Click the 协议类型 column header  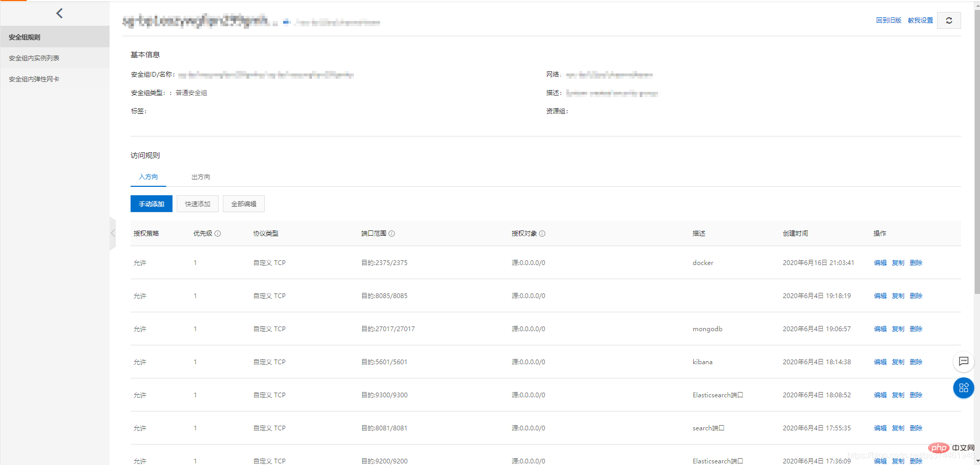pos(266,234)
